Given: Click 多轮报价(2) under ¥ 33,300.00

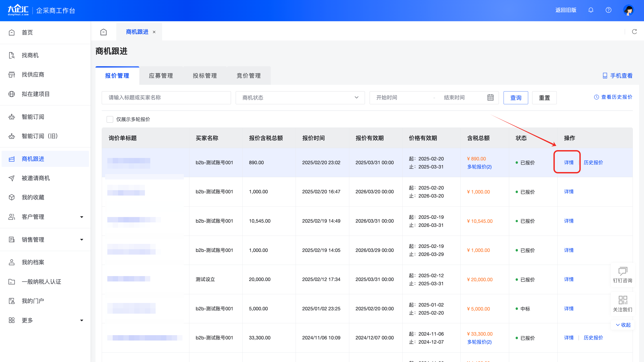Looking at the screenshot, I should [479, 342].
